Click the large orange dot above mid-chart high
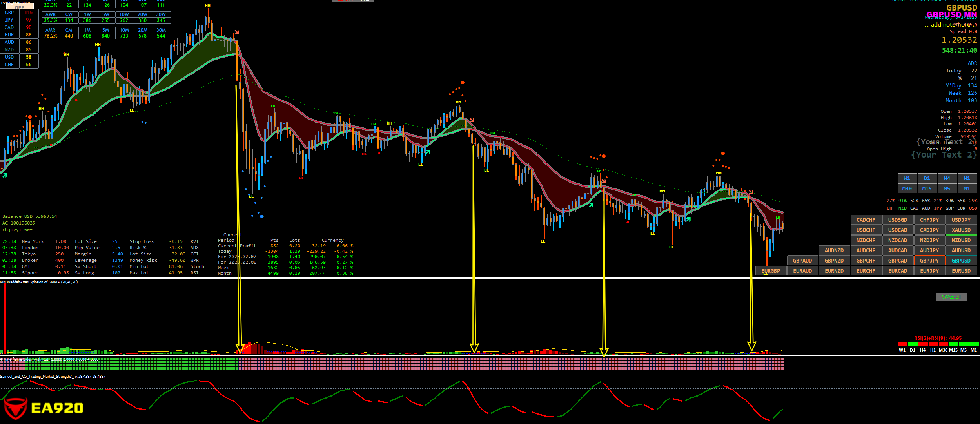The image size is (980, 424). [x=463, y=83]
